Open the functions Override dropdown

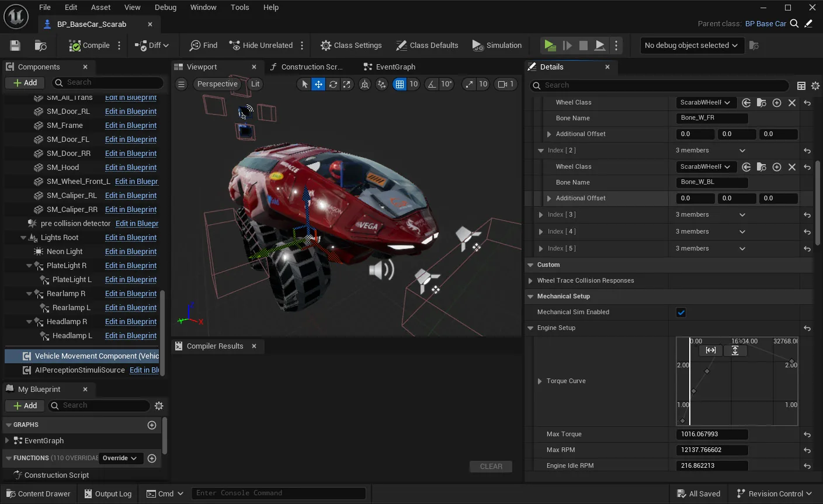(x=120, y=458)
